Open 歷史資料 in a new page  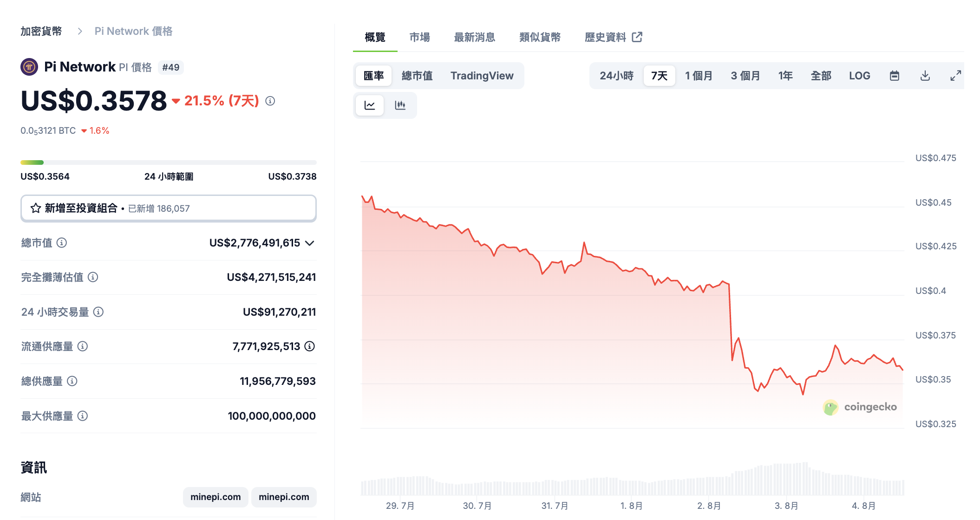[x=606, y=37]
